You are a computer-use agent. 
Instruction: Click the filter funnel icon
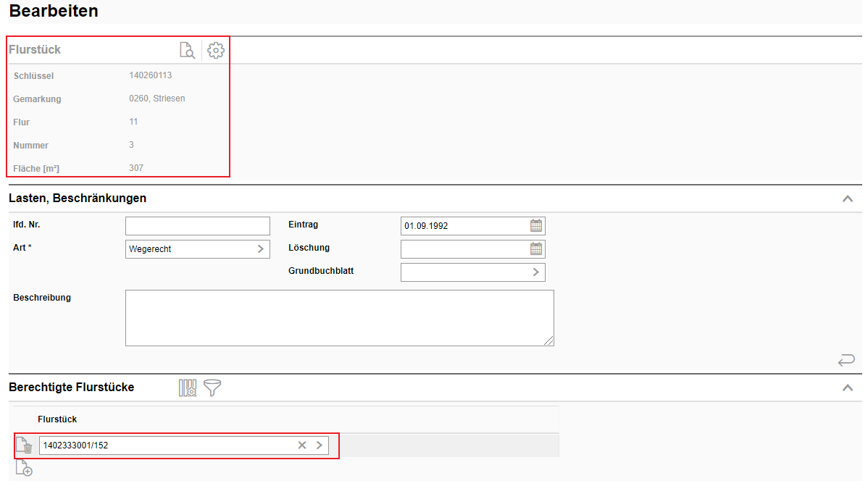pos(212,388)
